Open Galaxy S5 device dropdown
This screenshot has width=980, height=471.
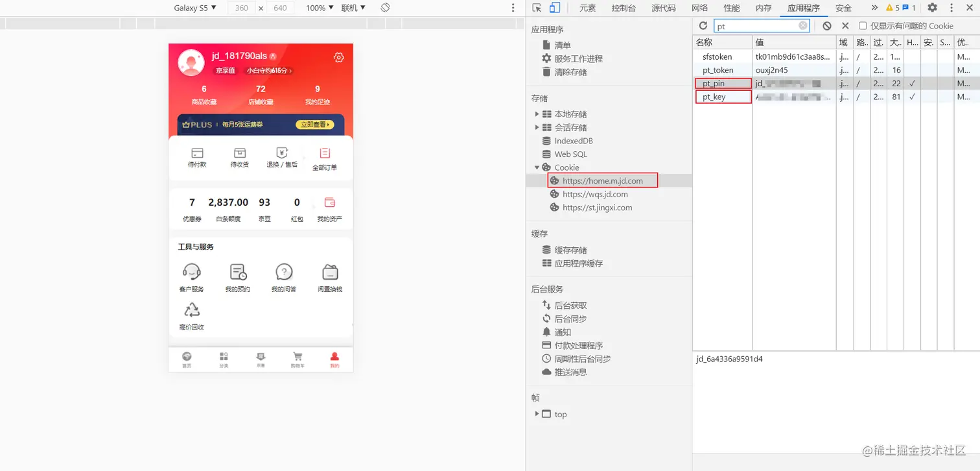click(195, 8)
